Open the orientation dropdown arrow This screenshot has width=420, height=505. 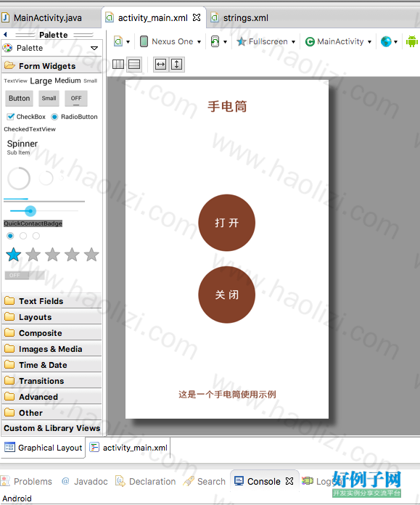point(225,42)
